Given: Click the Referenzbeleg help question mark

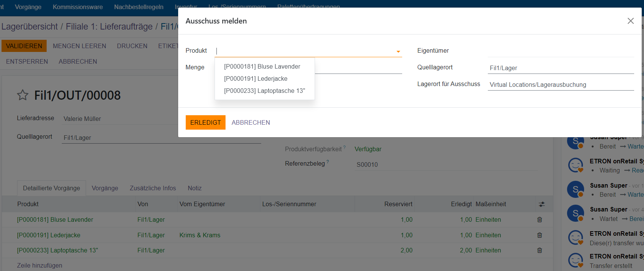Looking at the screenshot, I should (x=328, y=162).
